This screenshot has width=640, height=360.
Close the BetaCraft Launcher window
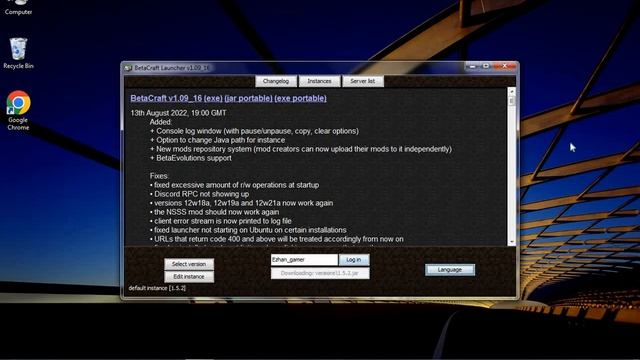[505, 66]
